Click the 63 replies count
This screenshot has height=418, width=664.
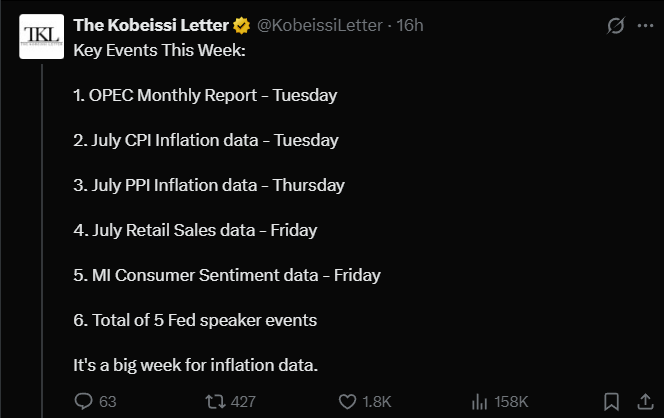point(108,401)
